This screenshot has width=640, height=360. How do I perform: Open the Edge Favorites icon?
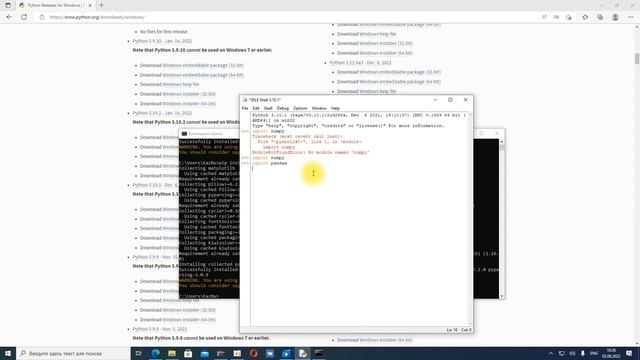585,17
